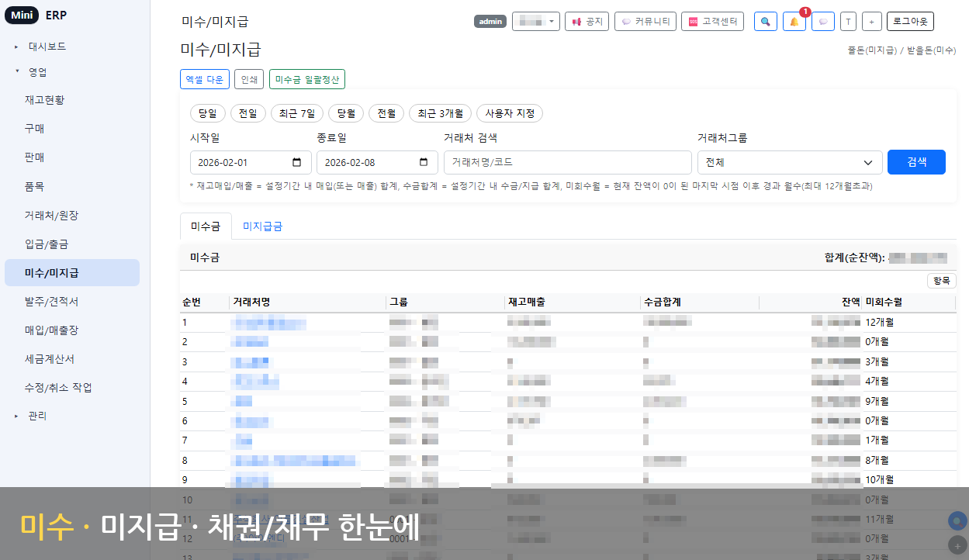Screen dimensions: 969x560
Task: Go to 매입/매출장 in sidebar
Action: (x=51, y=330)
